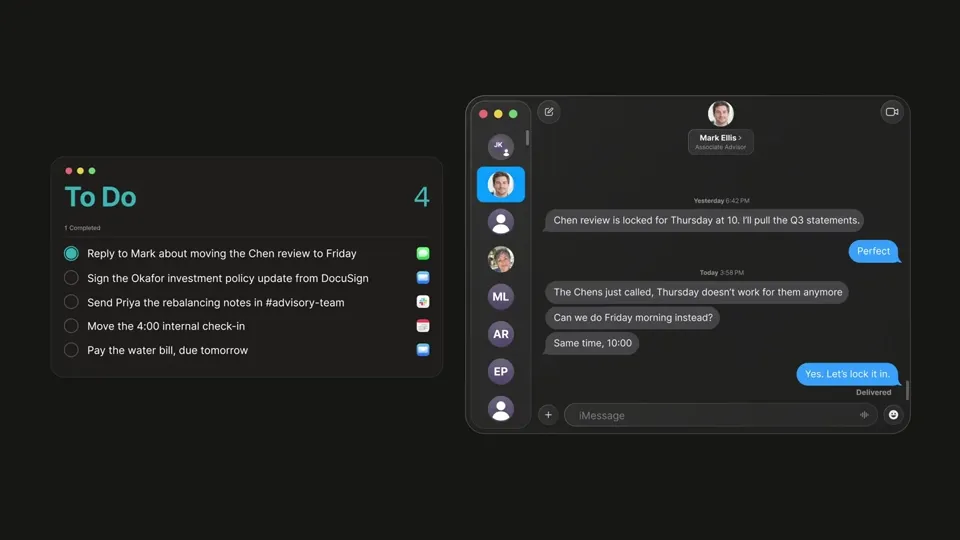Click the compose new message icon

549,112
